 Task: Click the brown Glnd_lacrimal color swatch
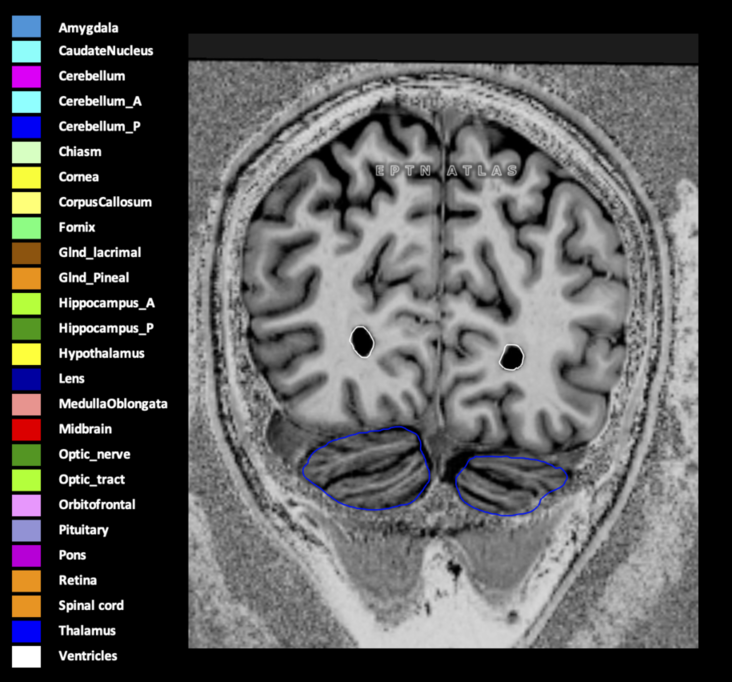pos(26,253)
